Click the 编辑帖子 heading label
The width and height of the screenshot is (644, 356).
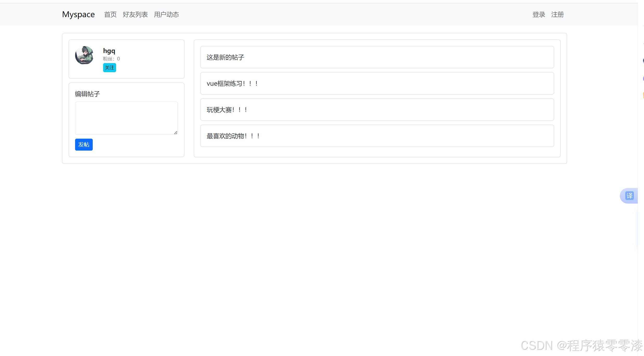pyautogui.click(x=87, y=94)
